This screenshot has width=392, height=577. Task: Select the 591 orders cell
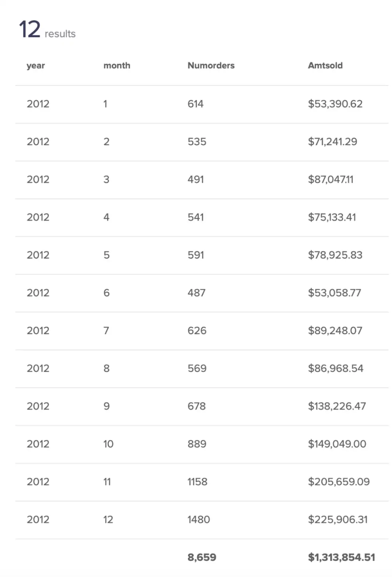point(196,255)
